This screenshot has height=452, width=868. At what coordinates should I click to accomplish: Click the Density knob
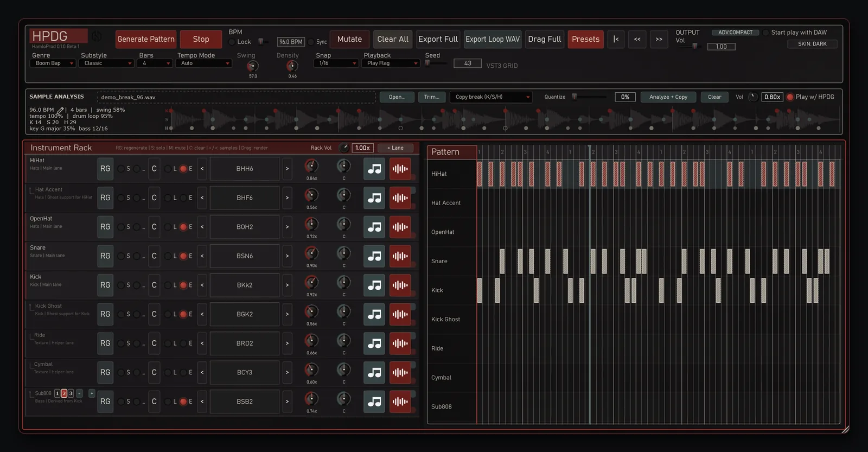[x=292, y=66]
